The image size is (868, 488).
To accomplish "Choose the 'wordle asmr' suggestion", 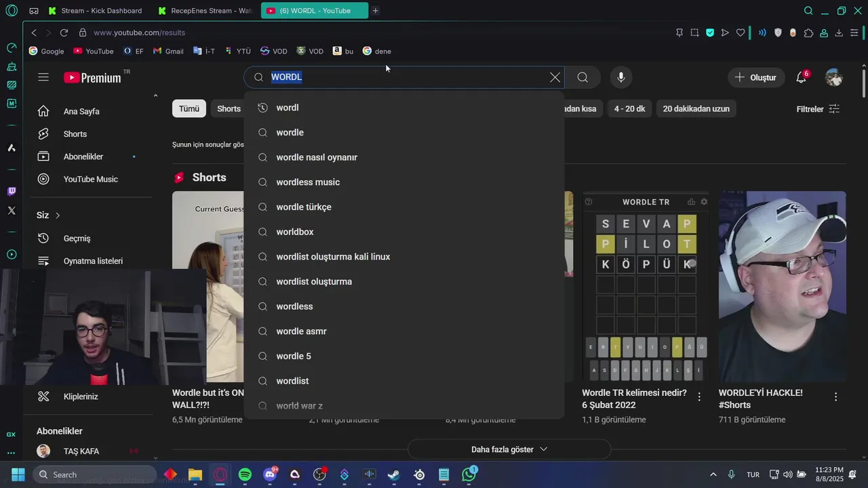I will [x=404, y=331].
